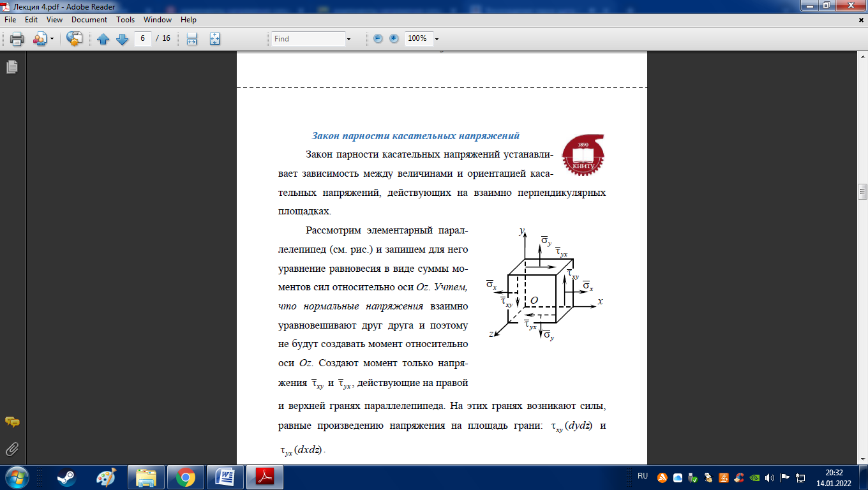Screen dimensions: 868x490
Task: Open the Edit menu
Action: tap(31, 20)
